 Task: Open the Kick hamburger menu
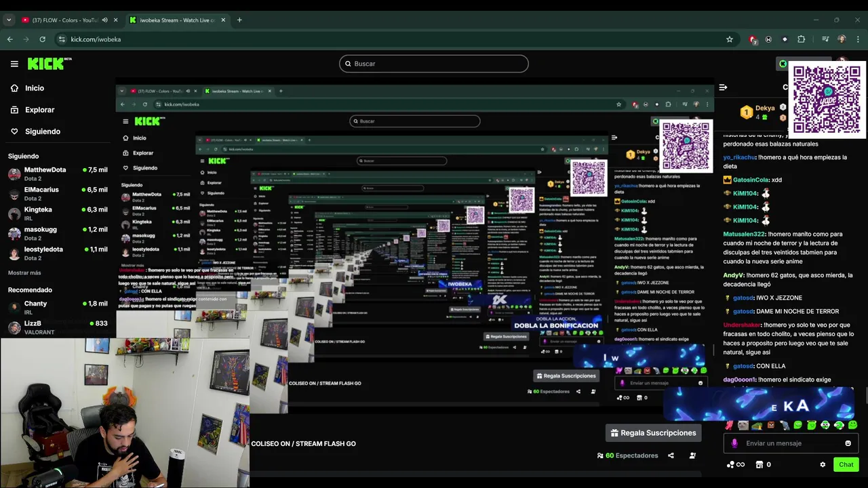pos(14,64)
